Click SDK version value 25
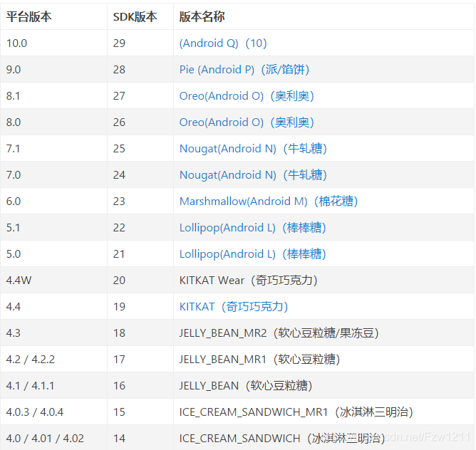 (119, 149)
